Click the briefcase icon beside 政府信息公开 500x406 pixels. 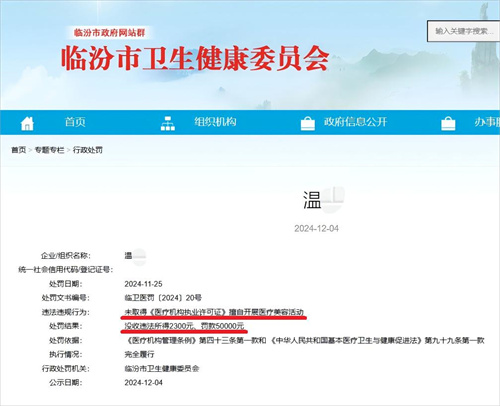pyautogui.click(x=308, y=123)
